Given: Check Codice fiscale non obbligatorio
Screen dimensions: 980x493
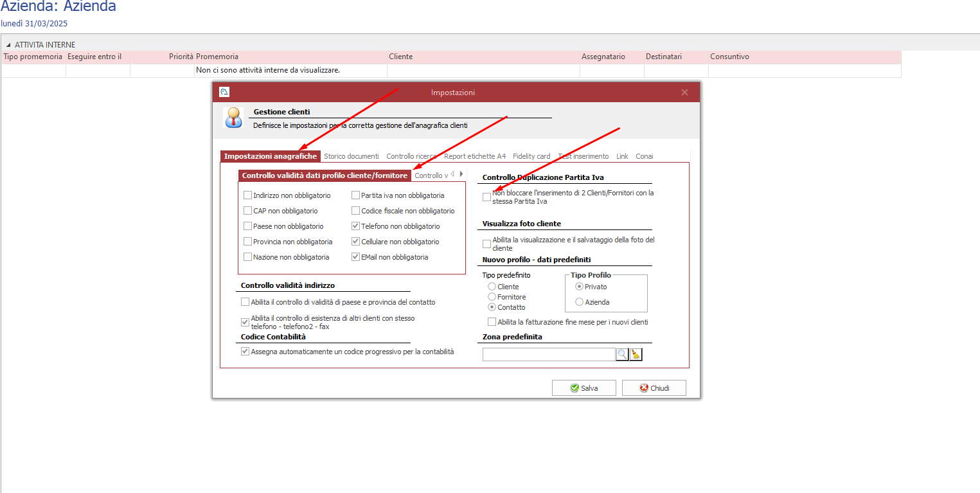Looking at the screenshot, I should (x=356, y=211).
